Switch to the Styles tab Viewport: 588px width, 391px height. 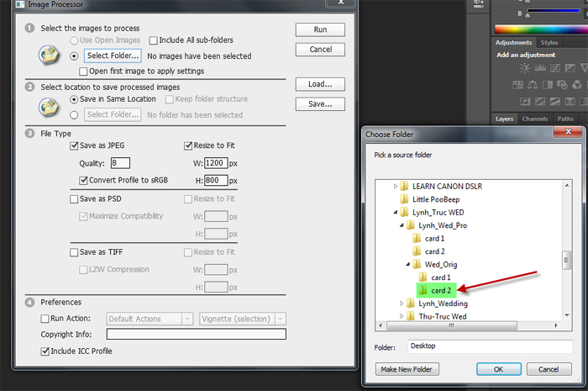tap(549, 42)
